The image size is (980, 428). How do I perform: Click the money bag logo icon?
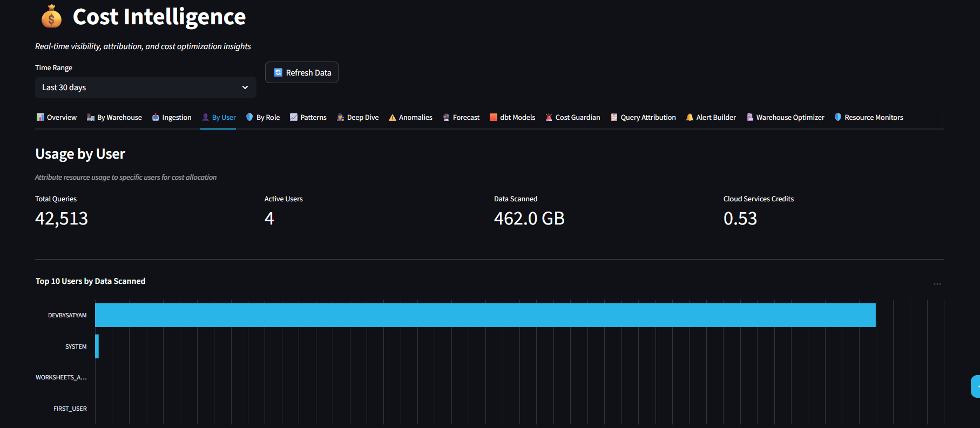click(51, 17)
